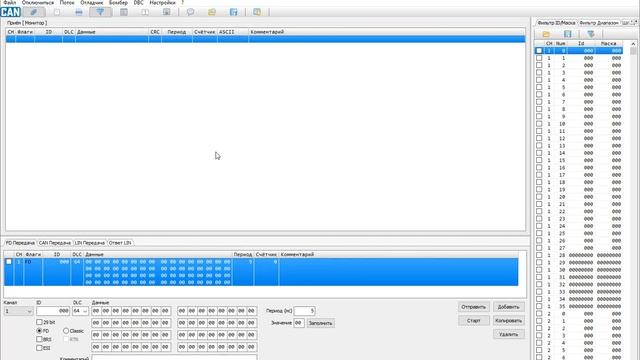Screen dimensions: 640x360
Task: Click the CRC column header
Action: click(155, 32)
